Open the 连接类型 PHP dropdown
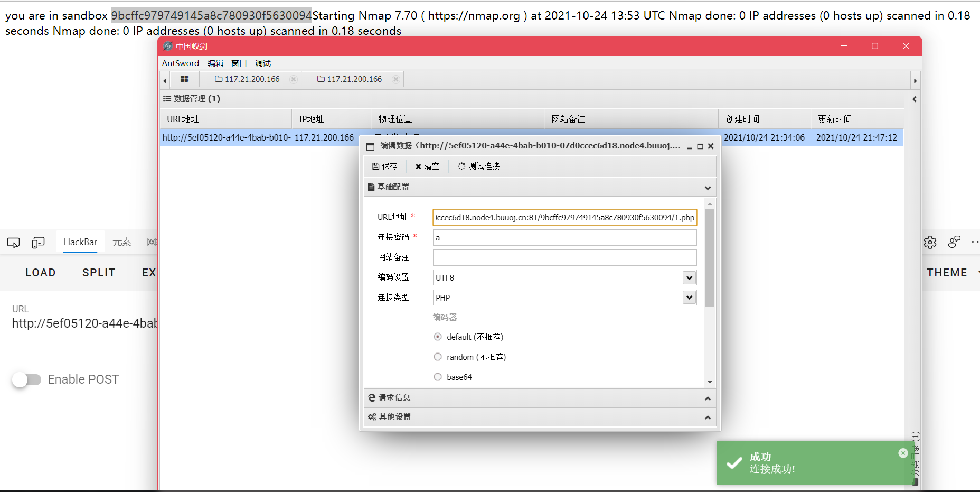Viewport: 980px width, 492px height. (689, 298)
